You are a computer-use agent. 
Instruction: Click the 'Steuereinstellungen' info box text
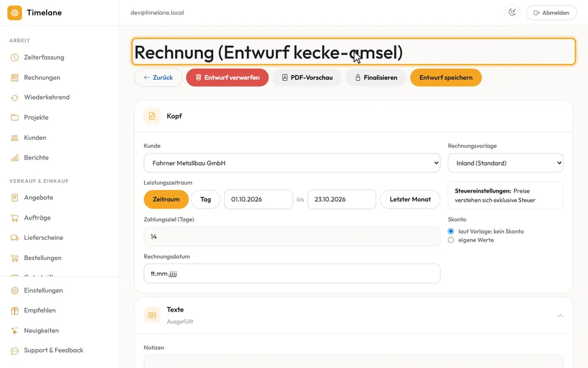[x=505, y=196]
